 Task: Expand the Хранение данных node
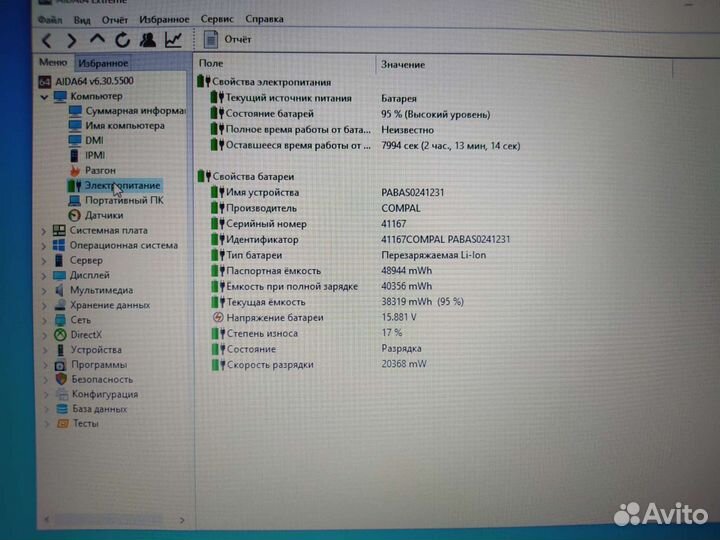45,305
